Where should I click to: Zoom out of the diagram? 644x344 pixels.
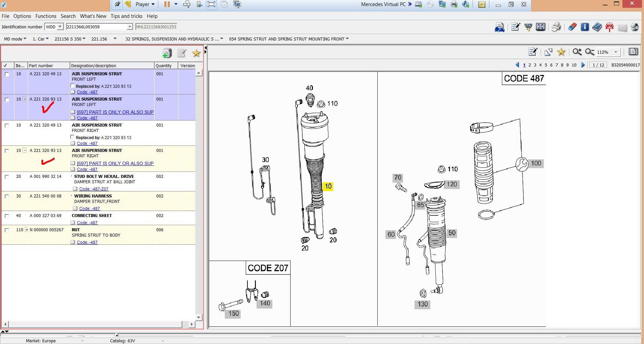tap(589, 52)
